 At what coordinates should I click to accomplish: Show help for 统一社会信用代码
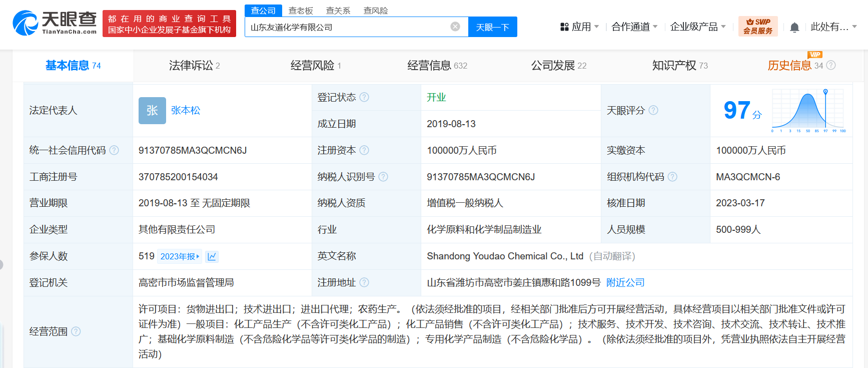click(114, 150)
